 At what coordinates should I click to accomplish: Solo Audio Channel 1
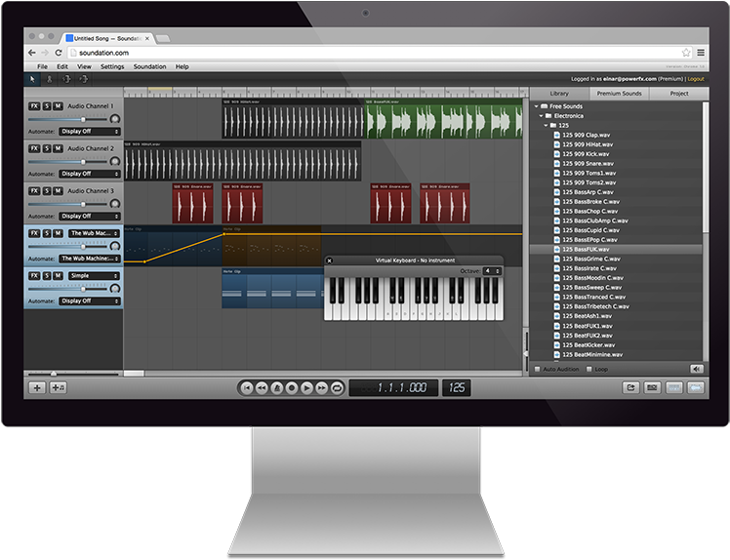point(47,106)
